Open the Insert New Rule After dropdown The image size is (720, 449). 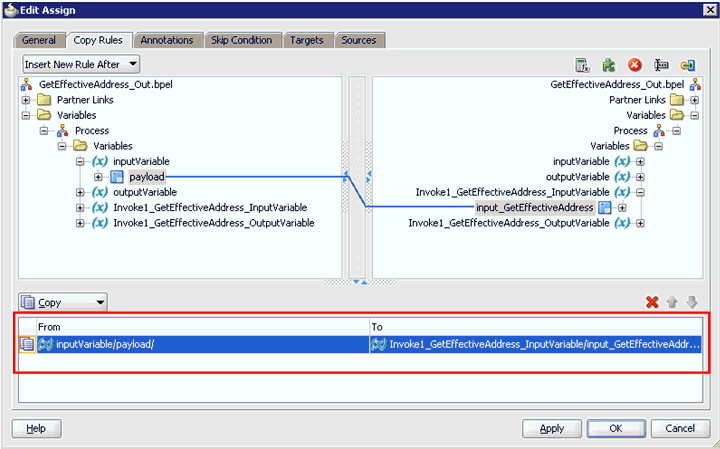[x=81, y=64]
